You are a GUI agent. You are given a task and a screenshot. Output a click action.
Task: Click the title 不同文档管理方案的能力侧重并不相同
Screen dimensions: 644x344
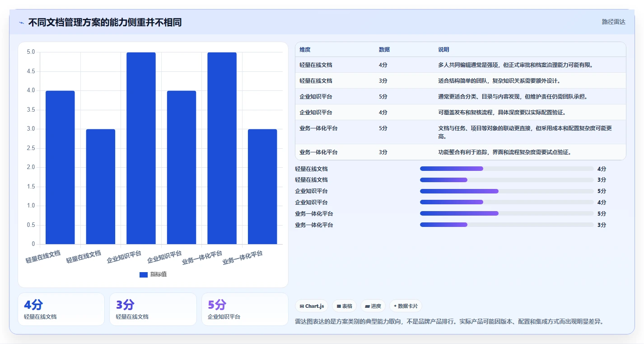[105, 22]
